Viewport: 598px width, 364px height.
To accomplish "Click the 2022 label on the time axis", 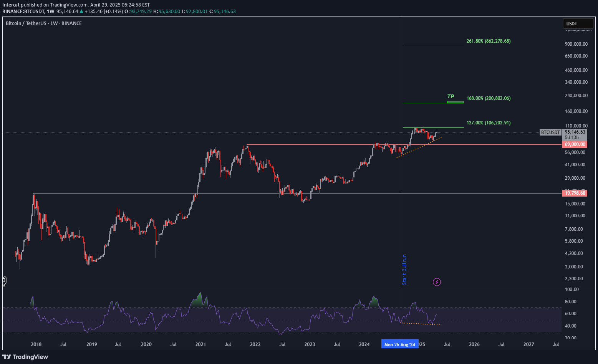I will point(255,344).
